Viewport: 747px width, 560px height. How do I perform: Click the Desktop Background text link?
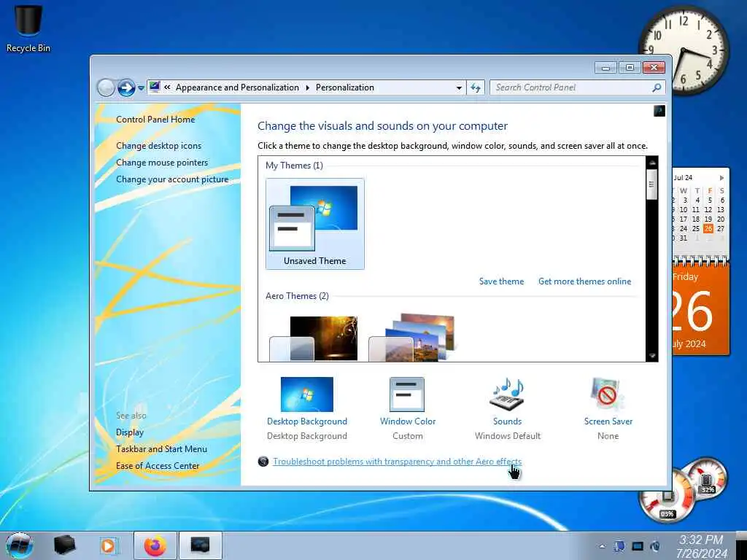307,421
